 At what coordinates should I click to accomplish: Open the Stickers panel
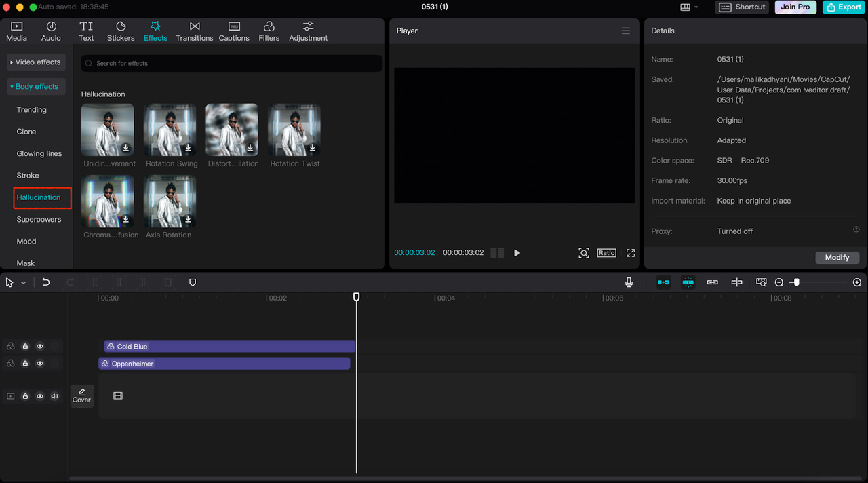121,31
